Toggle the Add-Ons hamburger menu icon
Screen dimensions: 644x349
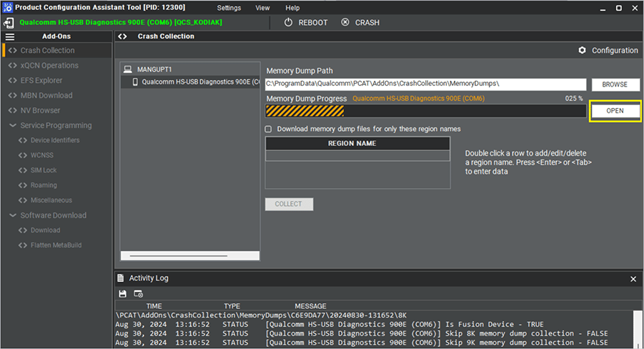(10, 36)
